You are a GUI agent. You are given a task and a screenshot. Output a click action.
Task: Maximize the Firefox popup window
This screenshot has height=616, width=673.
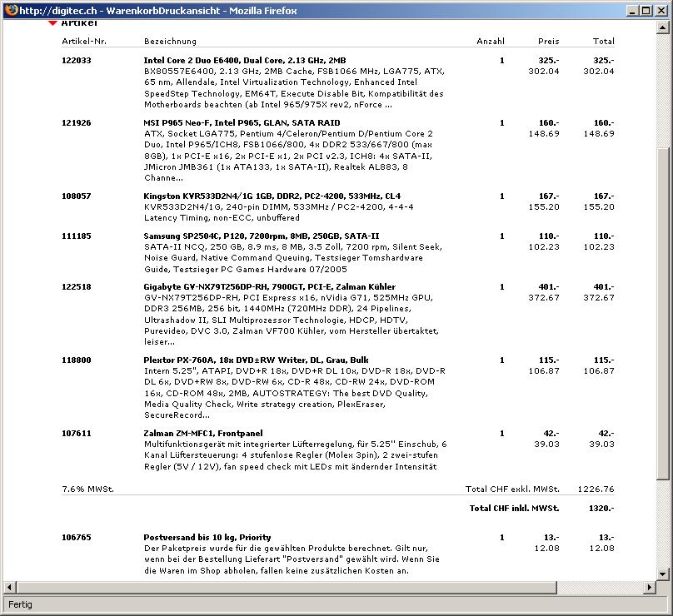[645, 10]
